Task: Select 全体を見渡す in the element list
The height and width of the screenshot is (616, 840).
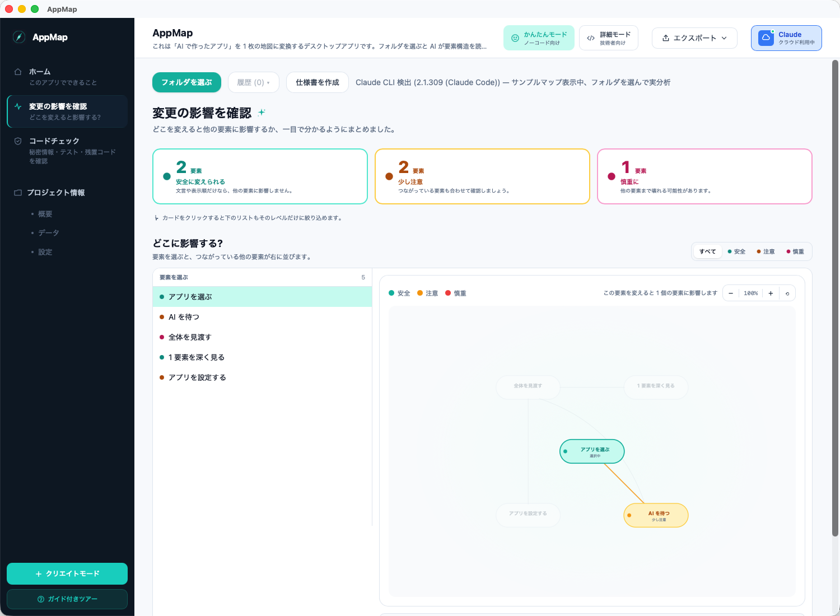Action: pos(262,337)
